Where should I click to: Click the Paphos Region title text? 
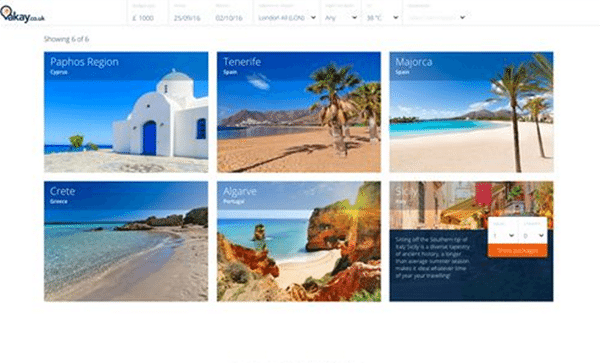(84, 62)
